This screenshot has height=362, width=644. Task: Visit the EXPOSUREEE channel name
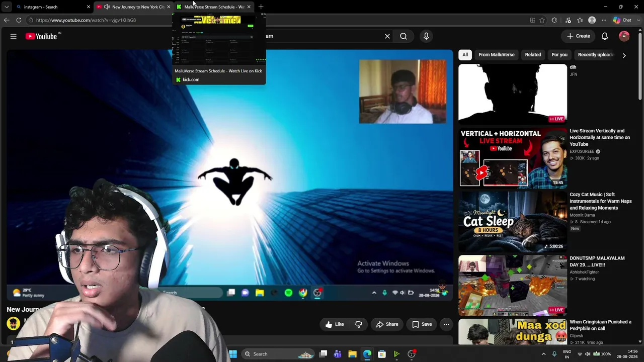point(582,151)
